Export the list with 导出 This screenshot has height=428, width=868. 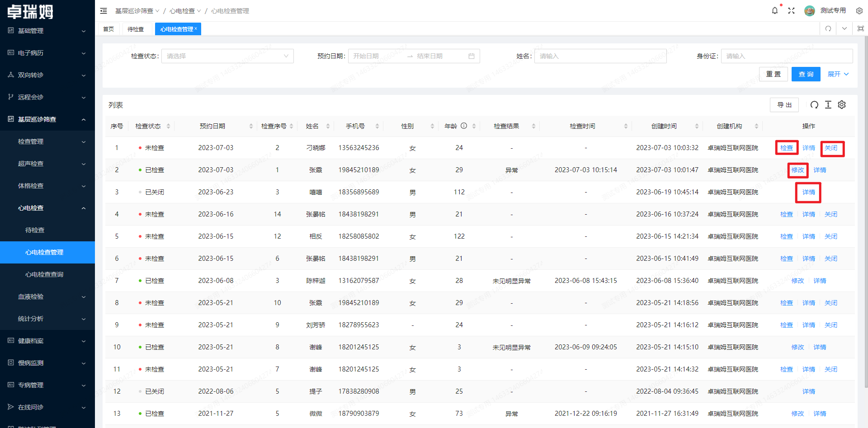coord(784,105)
